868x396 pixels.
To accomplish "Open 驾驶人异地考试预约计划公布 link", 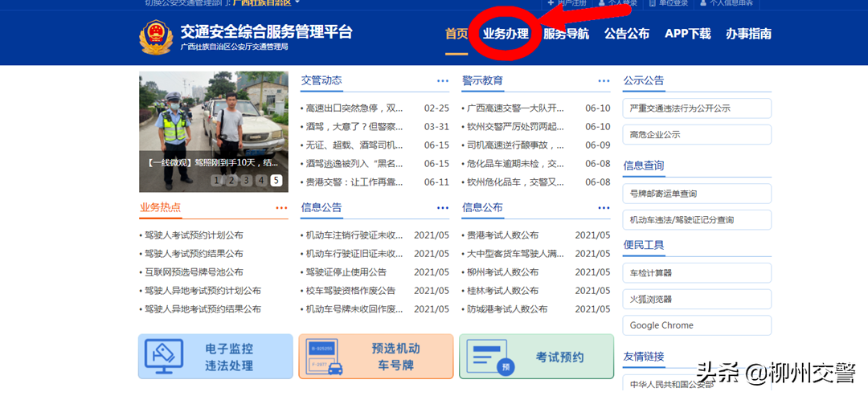I will point(203,291).
